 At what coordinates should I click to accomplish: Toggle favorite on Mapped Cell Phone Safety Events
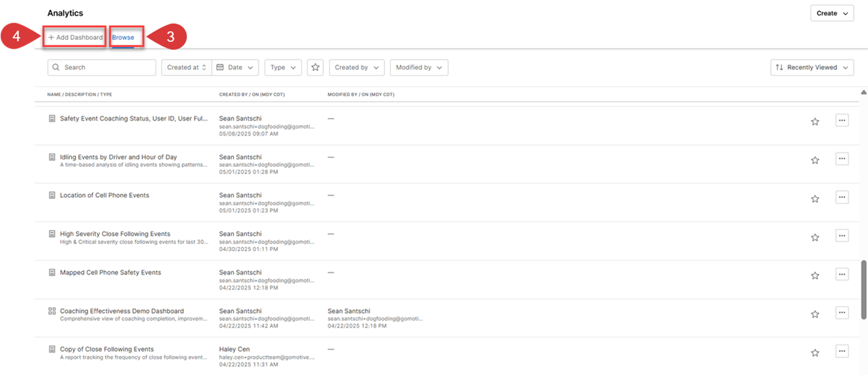pyautogui.click(x=815, y=275)
